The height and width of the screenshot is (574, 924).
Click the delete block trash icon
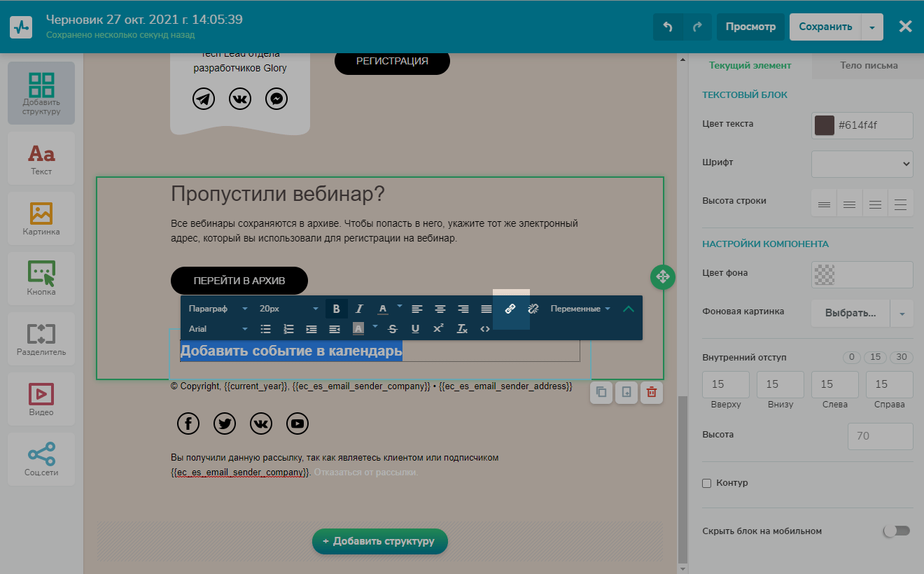click(x=651, y=393)
